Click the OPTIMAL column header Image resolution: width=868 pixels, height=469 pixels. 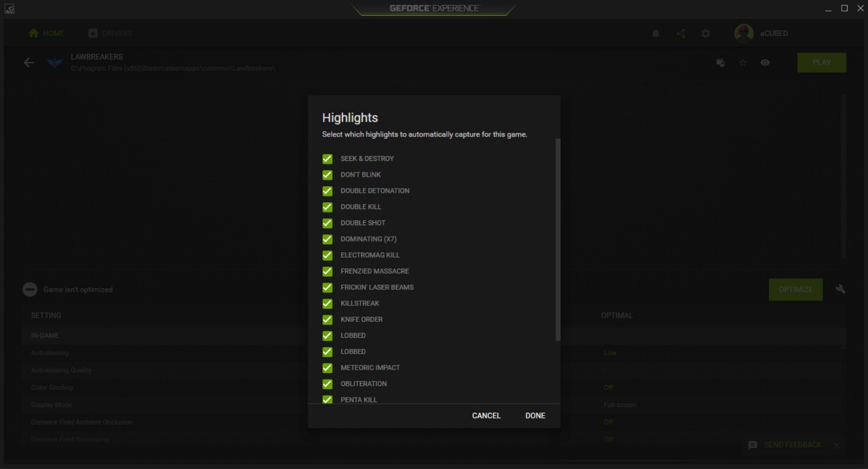[x=617, y=315]
